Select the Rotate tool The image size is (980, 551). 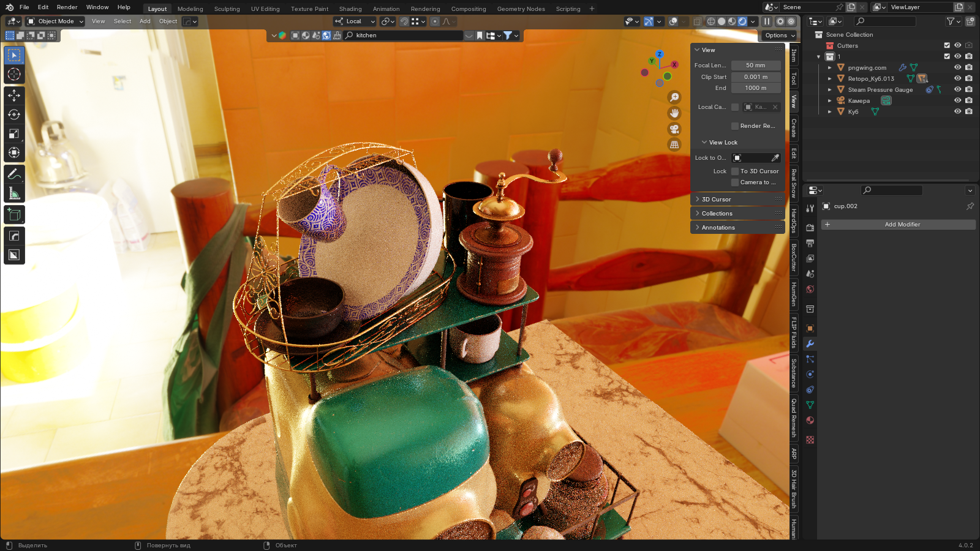coord(14,114)
